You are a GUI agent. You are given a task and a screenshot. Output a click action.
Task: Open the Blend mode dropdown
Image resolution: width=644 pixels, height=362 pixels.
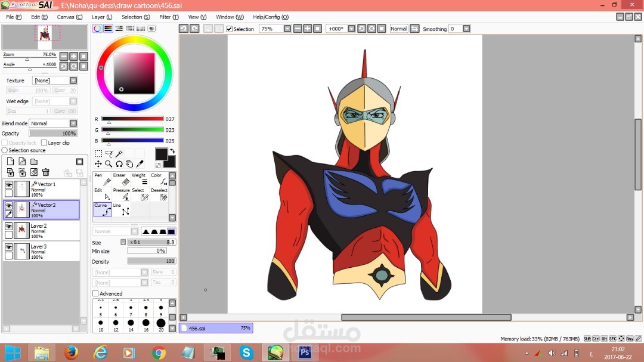(73, 123)
